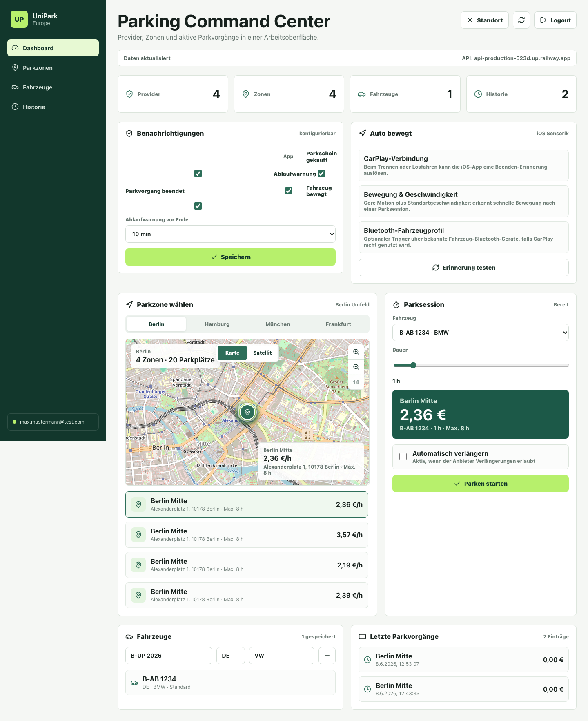
Task: Click the car icon in B-AB 1234 row
Action: point(134,683)
